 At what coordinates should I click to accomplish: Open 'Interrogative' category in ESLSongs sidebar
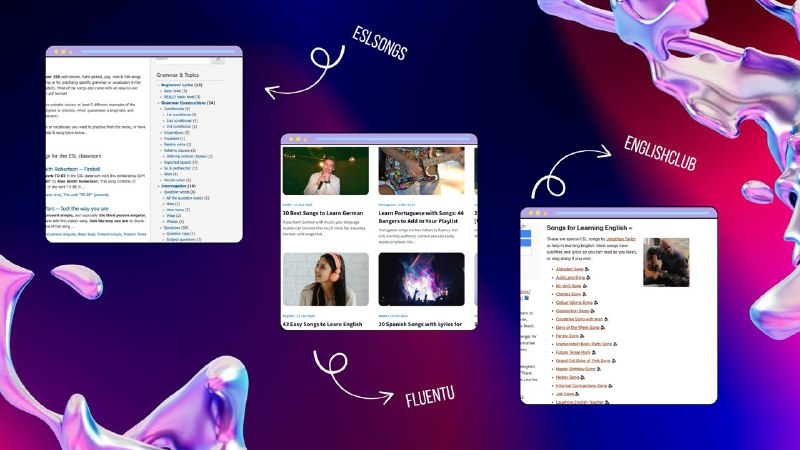click(174, 186)
